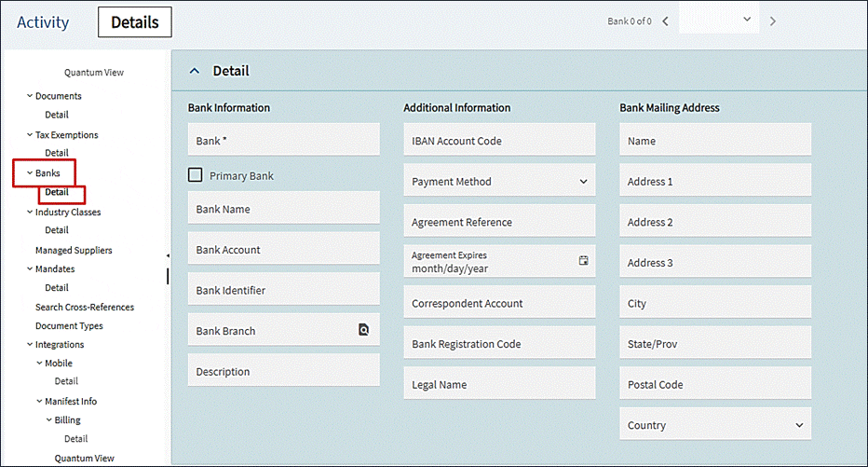Screen dimensions: 868x467
Task: Go to the previous bank record arrow
Action: point(665,21)
